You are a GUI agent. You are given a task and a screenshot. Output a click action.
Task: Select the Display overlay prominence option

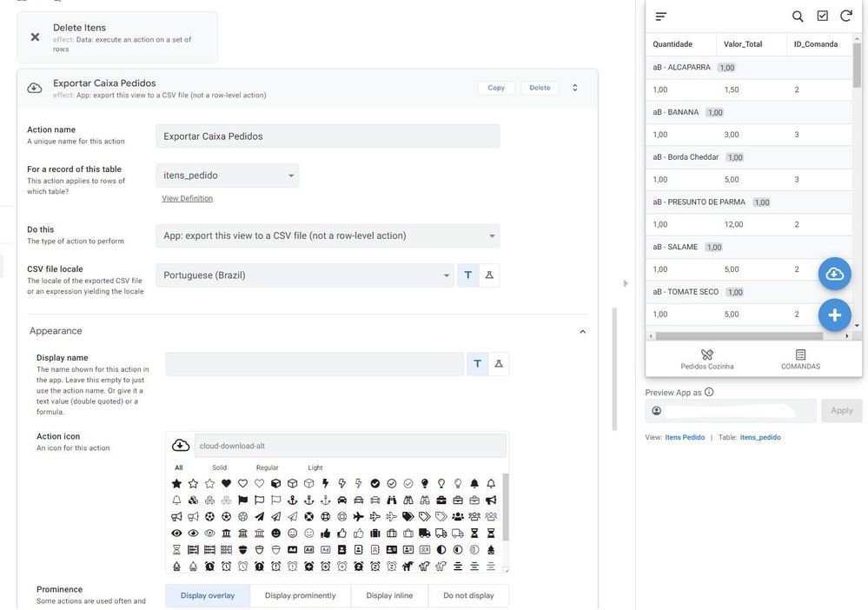point(208,595)
